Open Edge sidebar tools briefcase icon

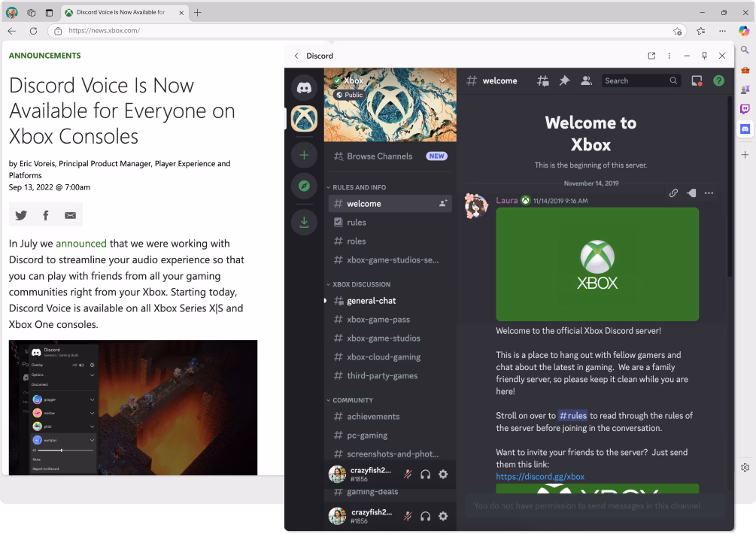click(745, 70)
